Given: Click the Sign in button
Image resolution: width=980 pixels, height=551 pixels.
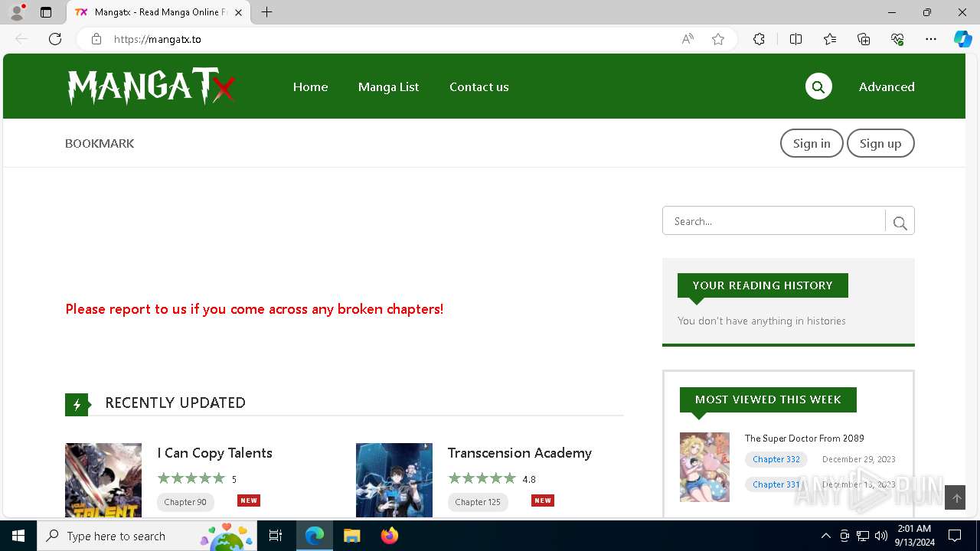Looking at the screenshot, I should [x=812, y=143].
